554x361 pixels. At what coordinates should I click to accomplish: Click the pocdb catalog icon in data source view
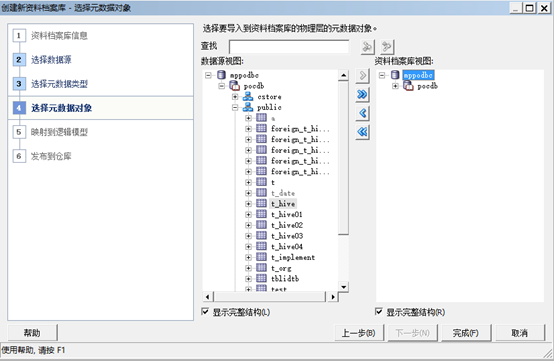coord(234,85)
